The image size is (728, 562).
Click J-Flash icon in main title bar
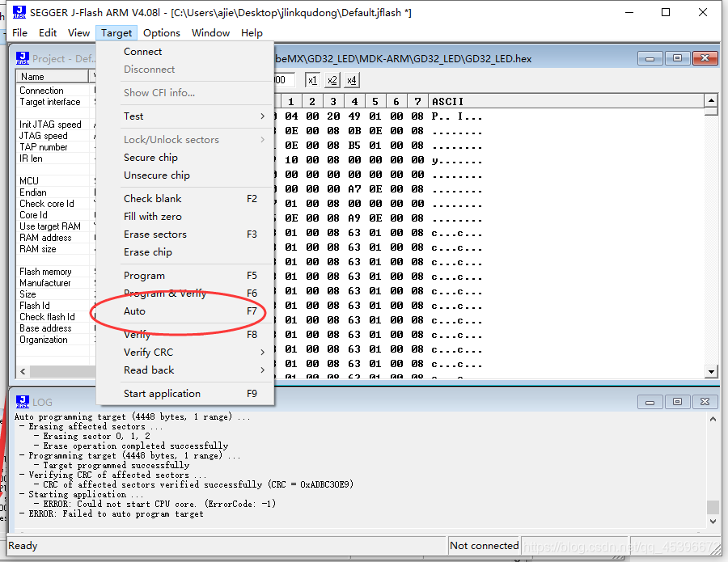coord(19,12)
